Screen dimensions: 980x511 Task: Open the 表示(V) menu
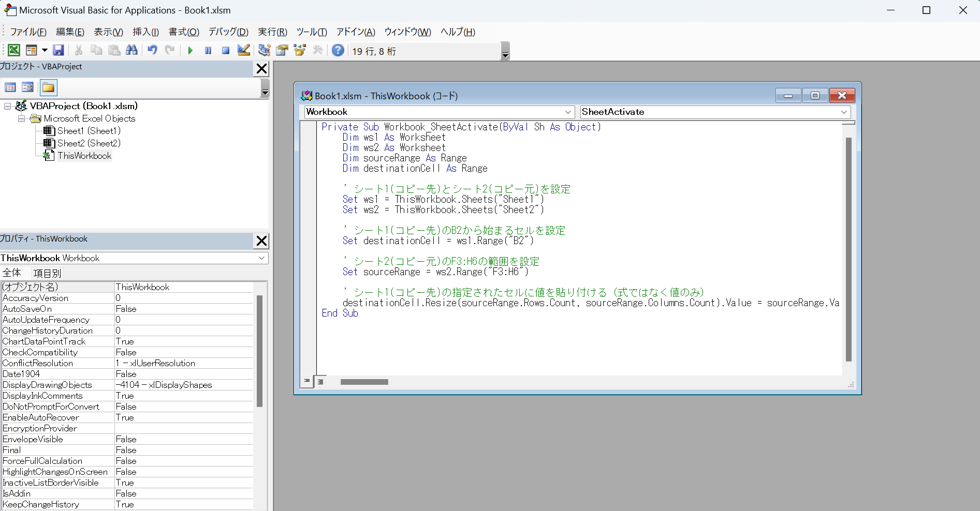point(108,32)
